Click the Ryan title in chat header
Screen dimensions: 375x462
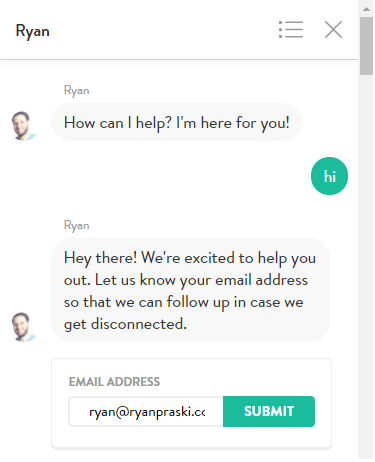tap(33, 32)
